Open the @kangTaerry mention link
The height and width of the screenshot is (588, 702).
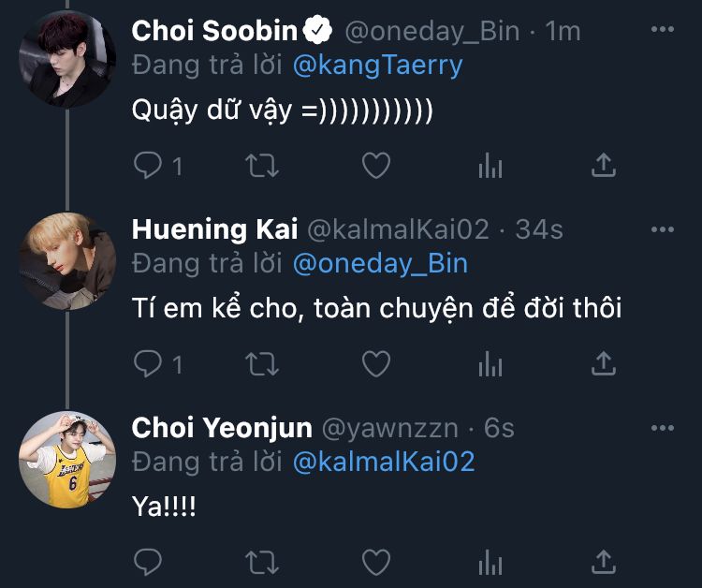tap(378, 65)
